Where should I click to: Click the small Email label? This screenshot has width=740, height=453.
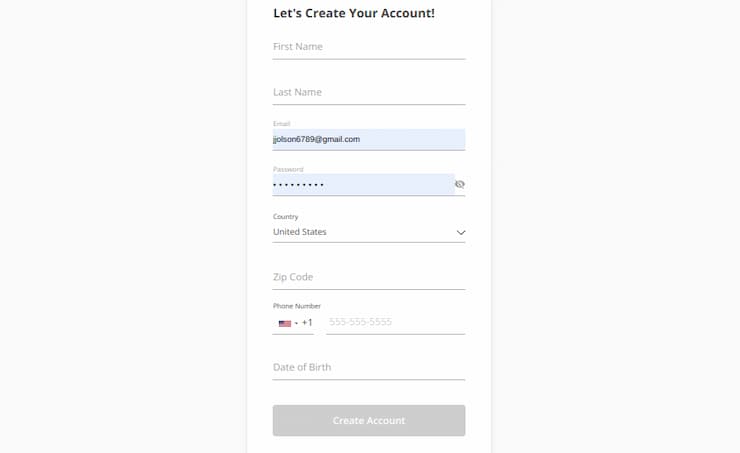tap(282, 124)
